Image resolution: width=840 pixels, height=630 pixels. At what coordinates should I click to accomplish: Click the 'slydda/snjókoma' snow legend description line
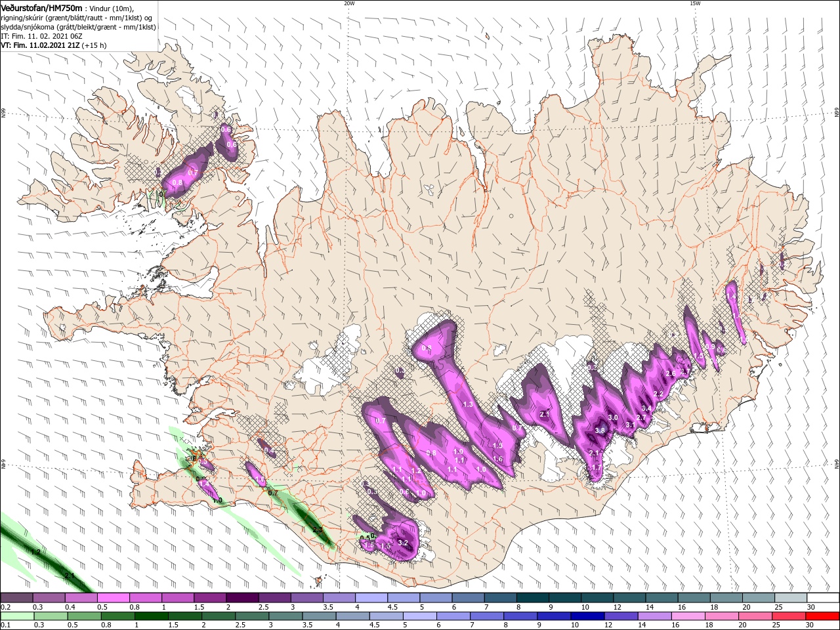click(77, 27)
